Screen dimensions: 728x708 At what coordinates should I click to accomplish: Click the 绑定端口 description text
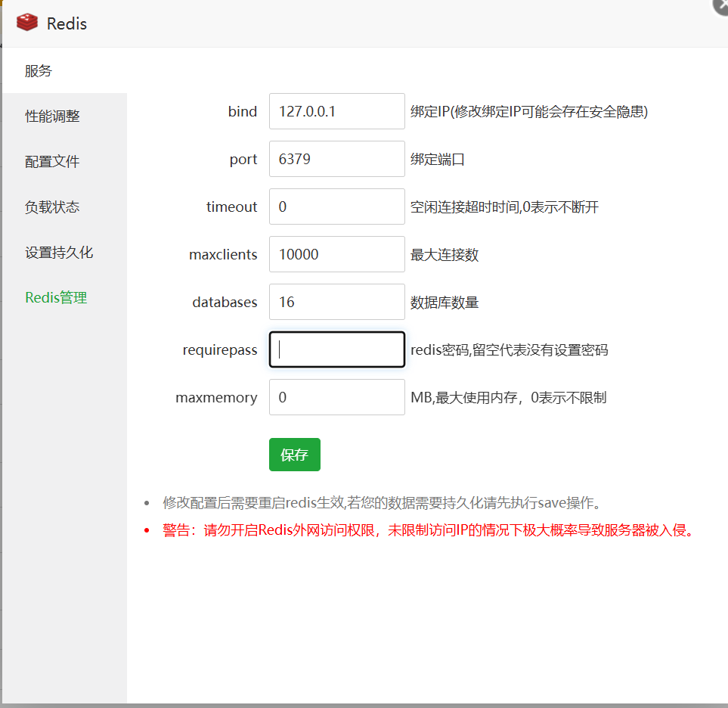pos(438,160)
